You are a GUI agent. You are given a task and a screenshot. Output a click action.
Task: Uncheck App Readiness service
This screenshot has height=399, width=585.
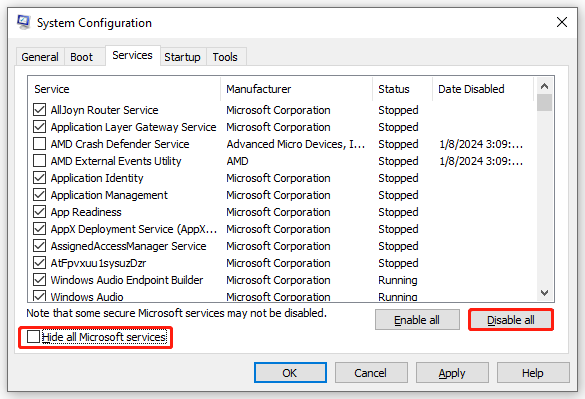(40, 212)
